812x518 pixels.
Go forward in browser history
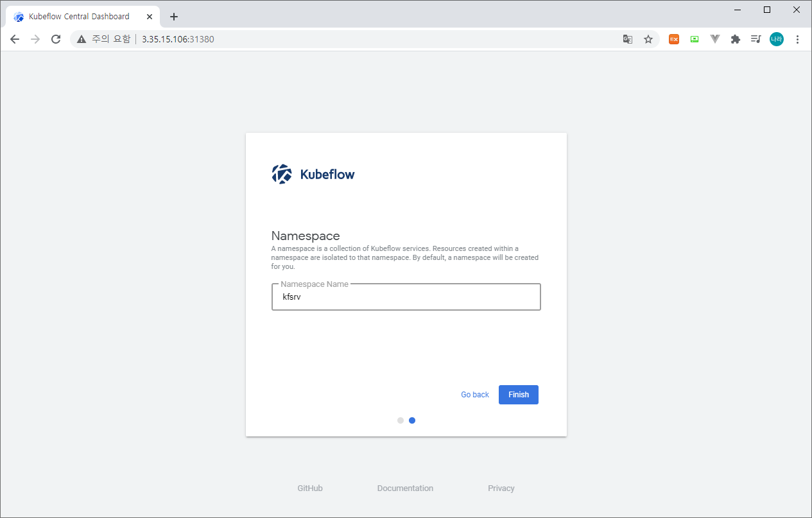click(35, 39)
